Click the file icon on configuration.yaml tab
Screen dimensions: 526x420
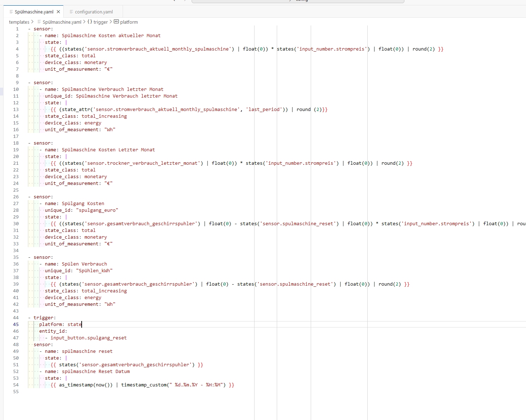(71, 12)
